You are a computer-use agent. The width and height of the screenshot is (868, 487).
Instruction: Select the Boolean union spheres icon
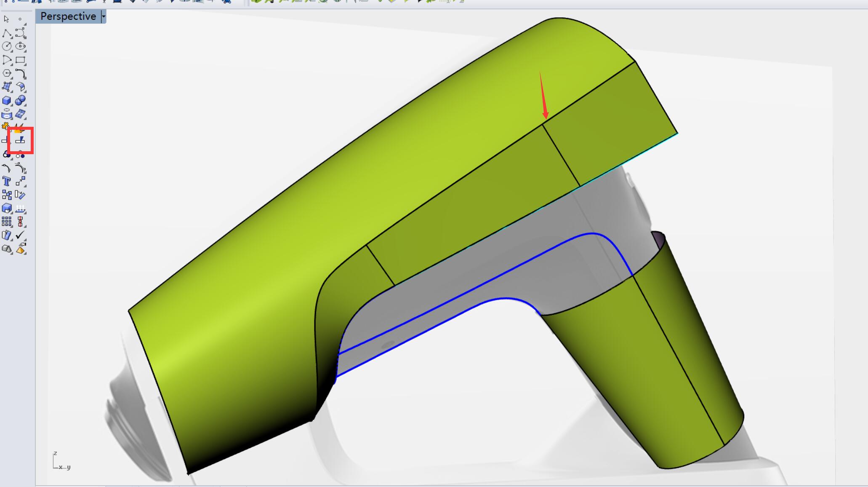pyautogui.click(x=20, y=100)
